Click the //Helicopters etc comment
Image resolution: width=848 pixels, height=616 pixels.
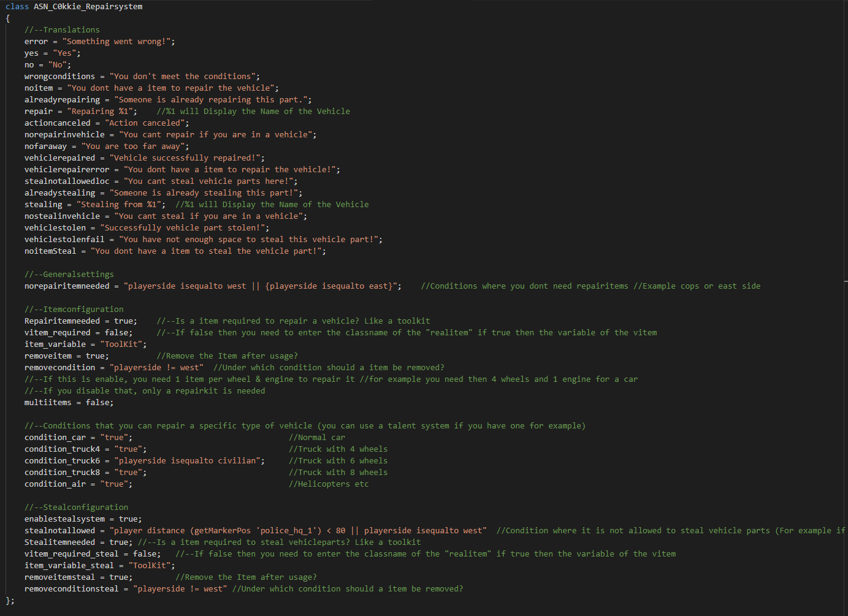point(329,484)
